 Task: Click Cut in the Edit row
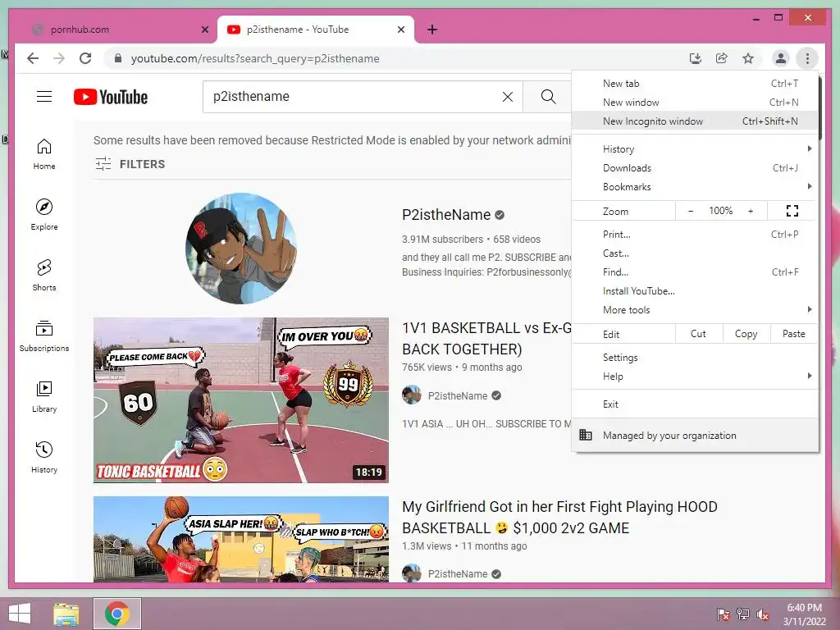(x=699, y=334)
